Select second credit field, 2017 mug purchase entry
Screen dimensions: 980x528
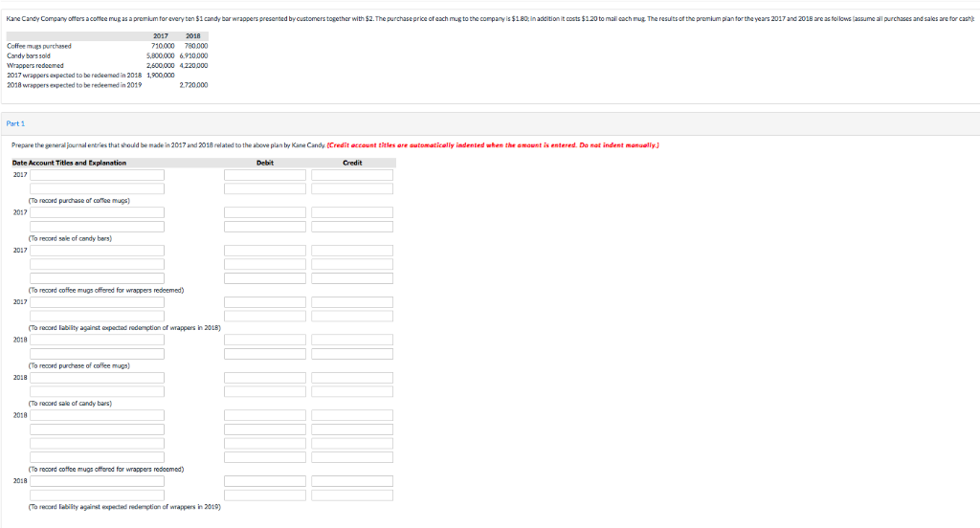coord(352,188)
